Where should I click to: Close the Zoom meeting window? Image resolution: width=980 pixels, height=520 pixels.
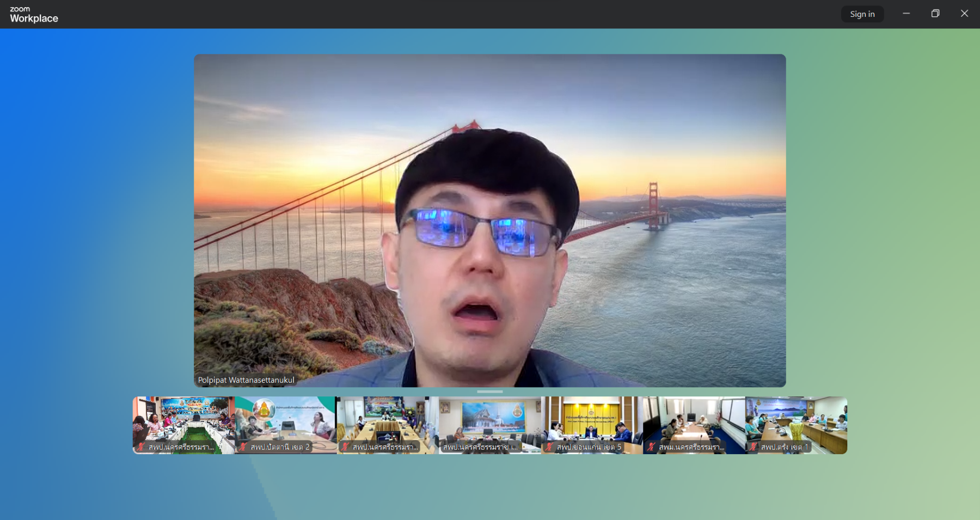[x=964, y=14]
